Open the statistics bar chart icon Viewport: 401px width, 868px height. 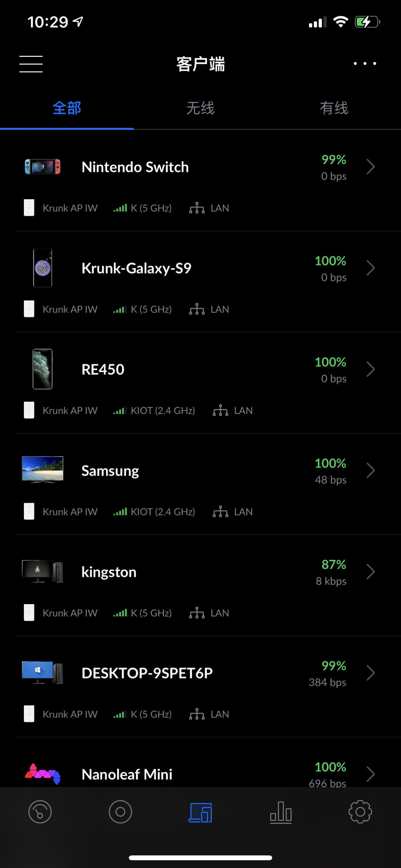[x=281, y=812]
